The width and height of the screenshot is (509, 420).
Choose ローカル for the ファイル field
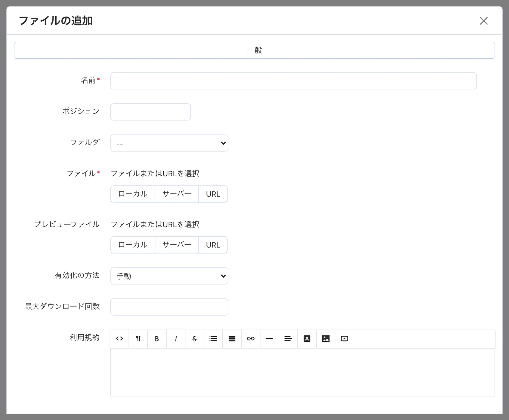[133, 194]
